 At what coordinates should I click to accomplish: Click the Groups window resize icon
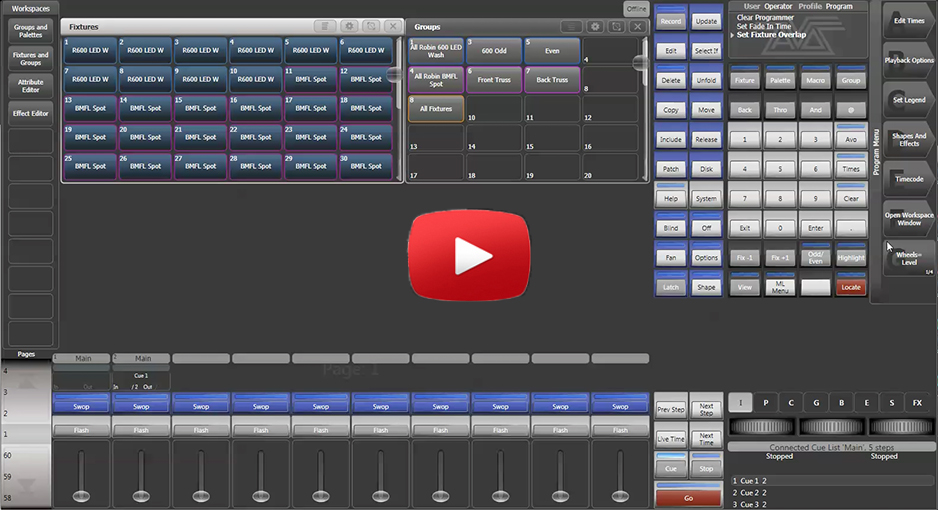615,27
